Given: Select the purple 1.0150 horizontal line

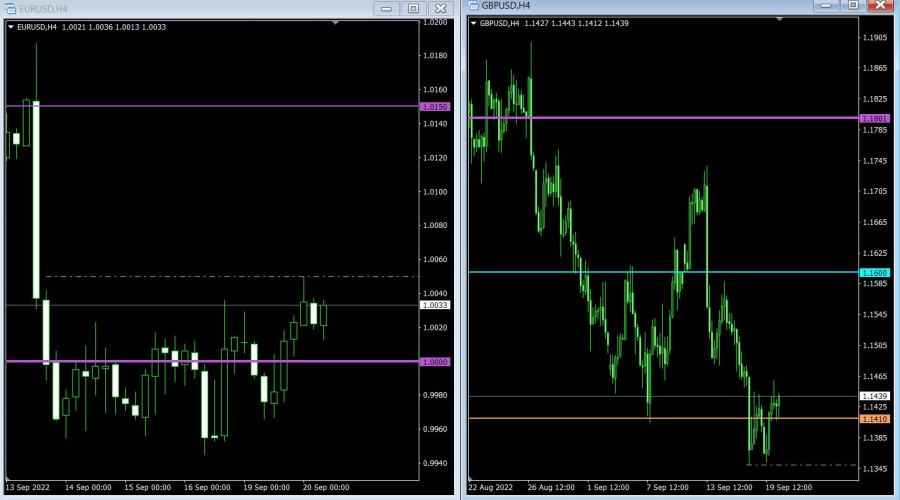Looking at the screenshot, I should tap(200, 106).
